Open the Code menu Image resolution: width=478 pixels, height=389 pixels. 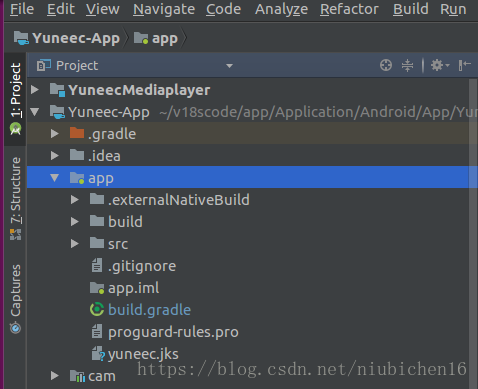[x=223, y=9]
